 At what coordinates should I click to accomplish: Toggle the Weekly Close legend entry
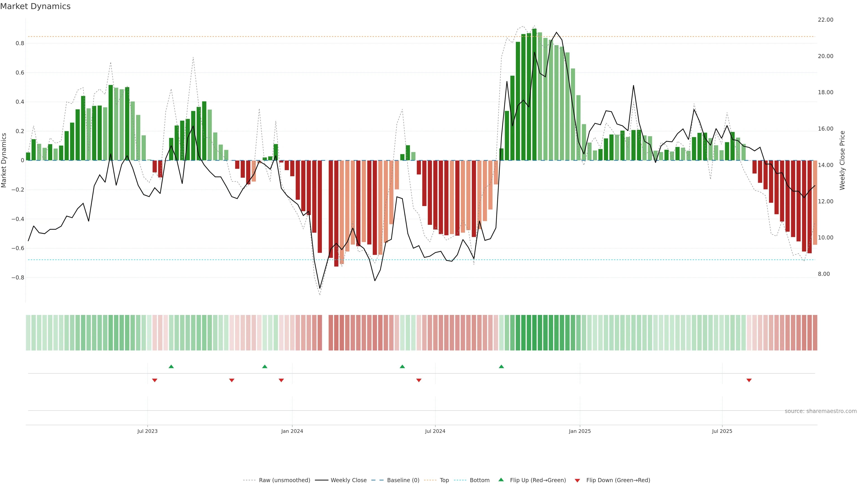click(348, 480)
